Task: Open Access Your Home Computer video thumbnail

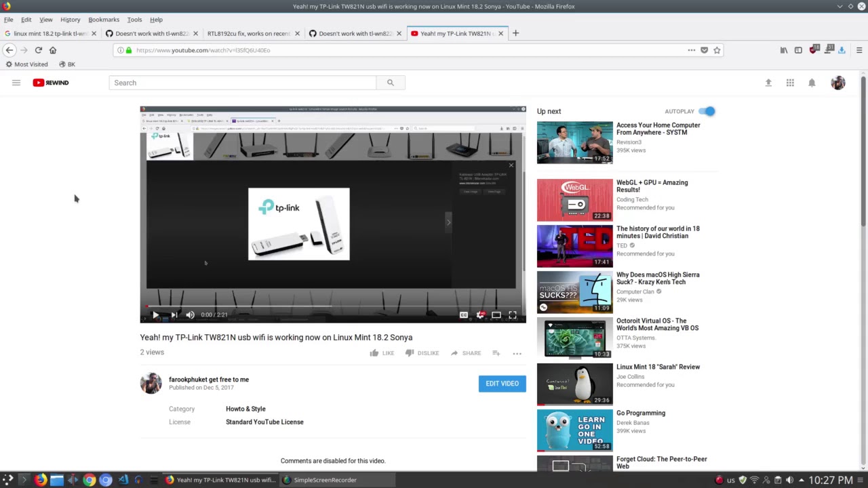Action: (575, 142)
